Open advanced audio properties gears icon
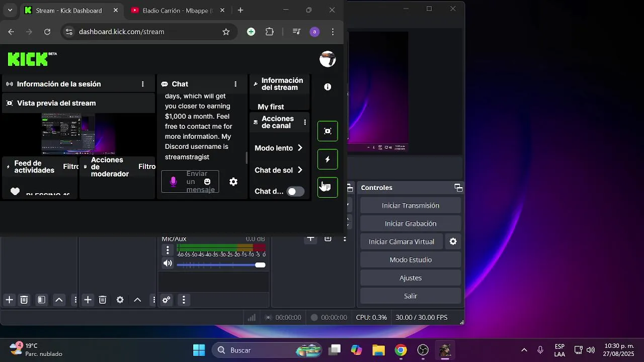 click(167, 300)
